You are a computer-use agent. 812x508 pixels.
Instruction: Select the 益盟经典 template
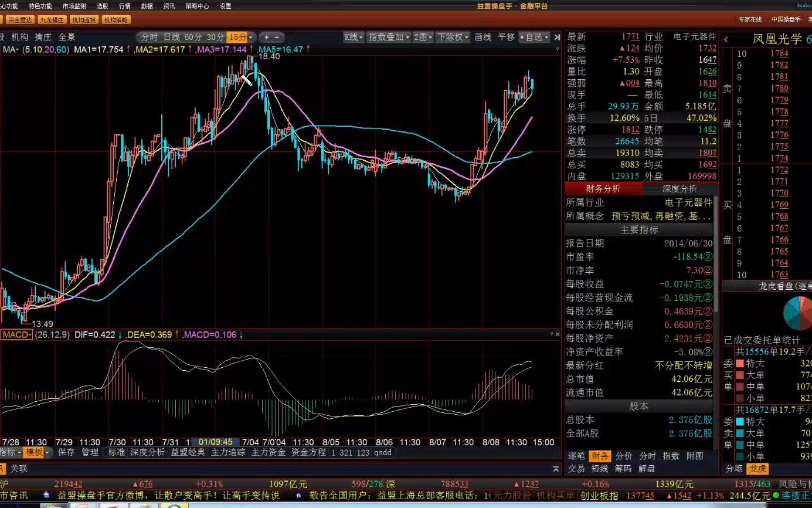click(188, 452)
